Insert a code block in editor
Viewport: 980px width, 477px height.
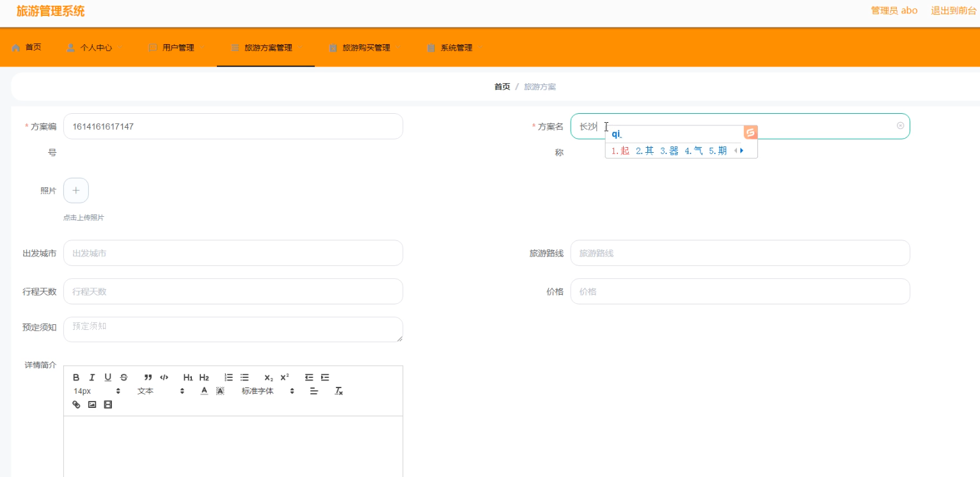(x=164, y=377)
